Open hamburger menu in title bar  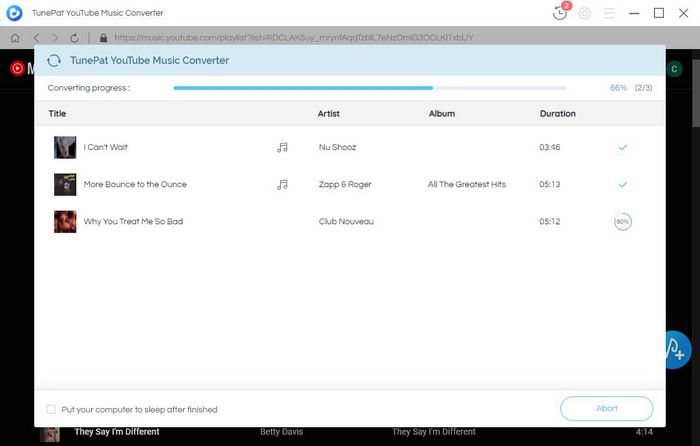(609, 13)
